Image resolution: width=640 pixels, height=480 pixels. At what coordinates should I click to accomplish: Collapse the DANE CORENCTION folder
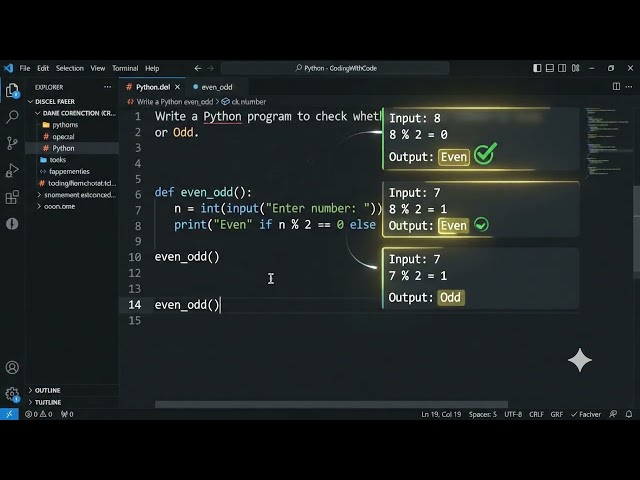(76, 113)
